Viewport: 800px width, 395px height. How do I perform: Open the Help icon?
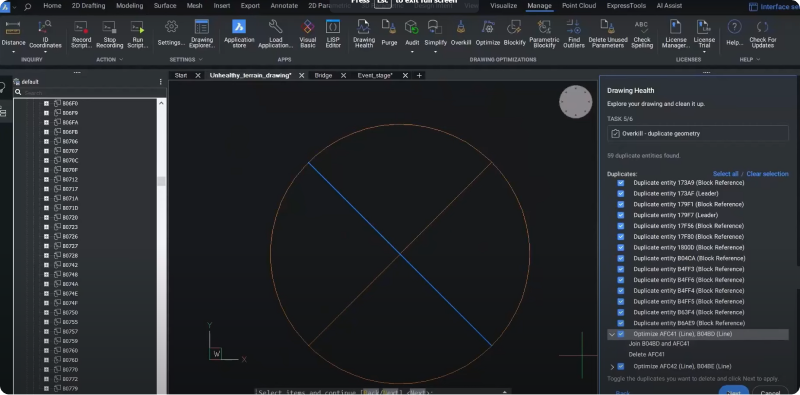pos(734,28)
